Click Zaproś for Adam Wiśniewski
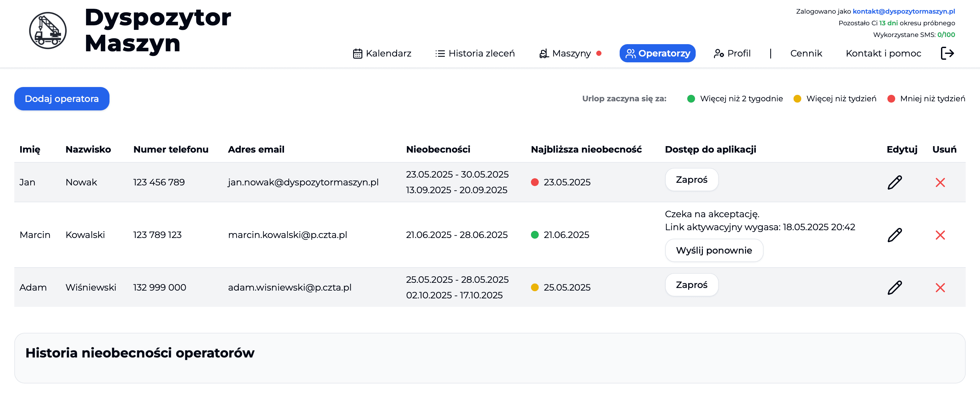This screenshot has width=980, height=413. coord(692,285)
